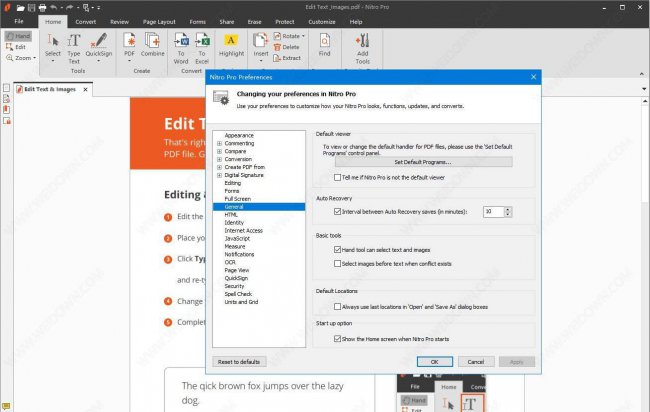Viewport: 650px width, 412px height.
Task: Open the Pages panel sidebar icon
Action: [x=6, y=88]
